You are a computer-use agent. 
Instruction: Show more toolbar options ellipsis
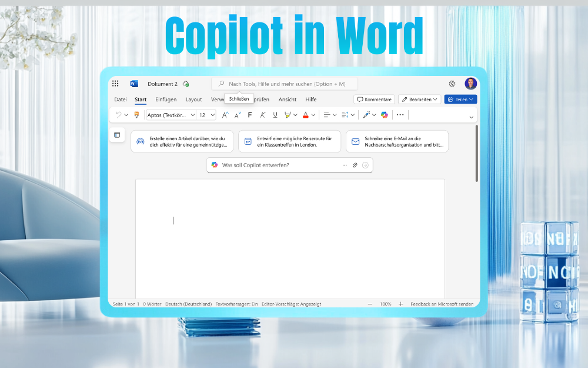[400, 115]
